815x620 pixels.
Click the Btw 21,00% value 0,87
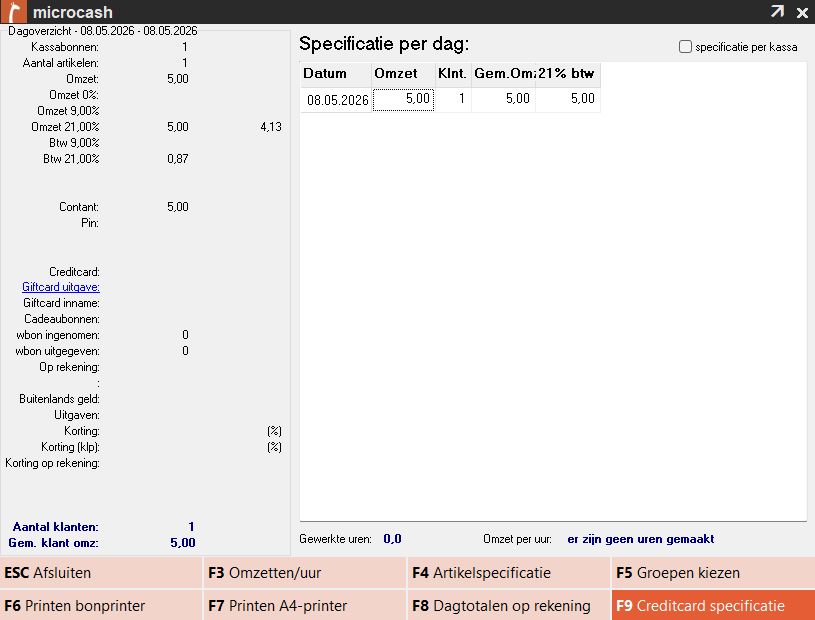tap(178, 159)
